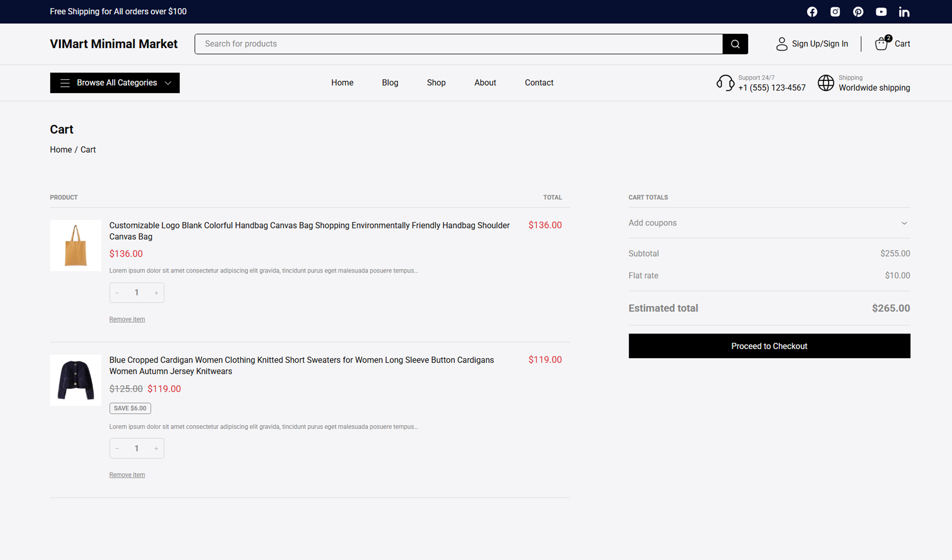Open the Blog page from navigation
This screenshot has width=952, height=560.
point(390,83)
